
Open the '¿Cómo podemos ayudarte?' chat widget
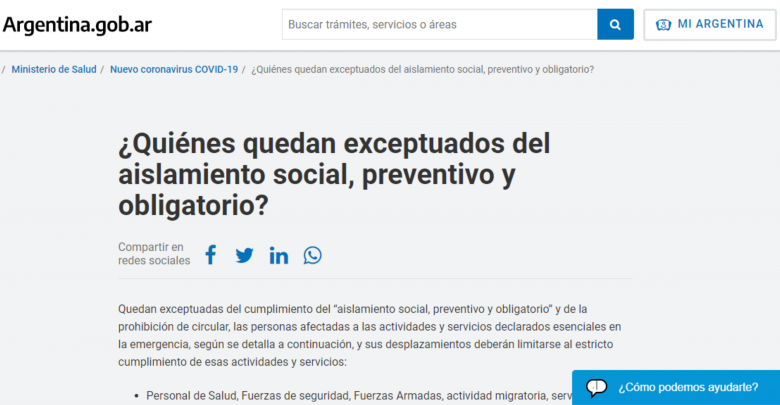tap(687, 387)
